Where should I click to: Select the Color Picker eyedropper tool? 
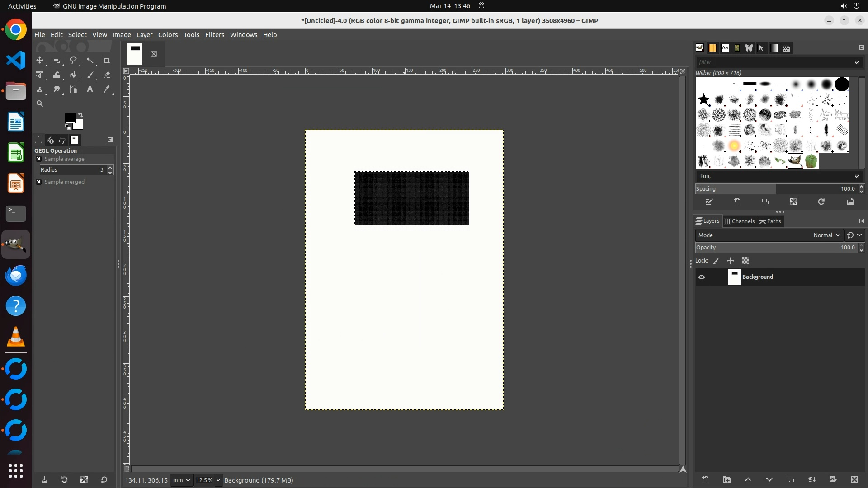[x=107, y=89]
